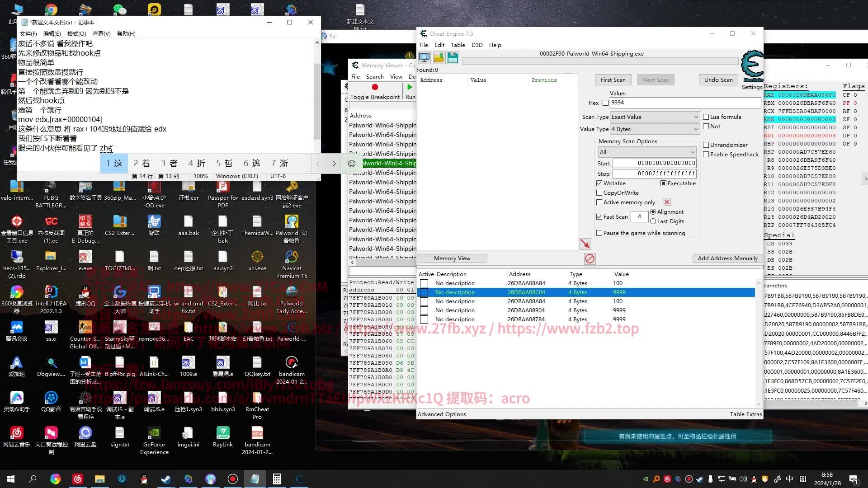Click the red stop/delete scan icon
Screen dimensions: 868x488
[590, 258]
